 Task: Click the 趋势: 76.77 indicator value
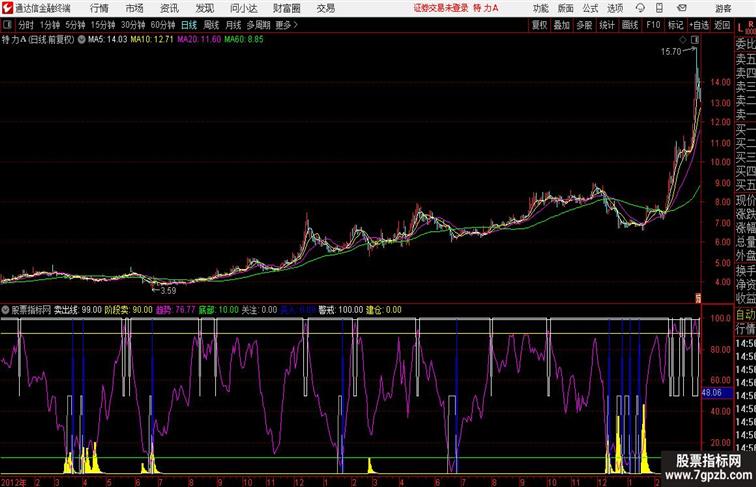176,310
